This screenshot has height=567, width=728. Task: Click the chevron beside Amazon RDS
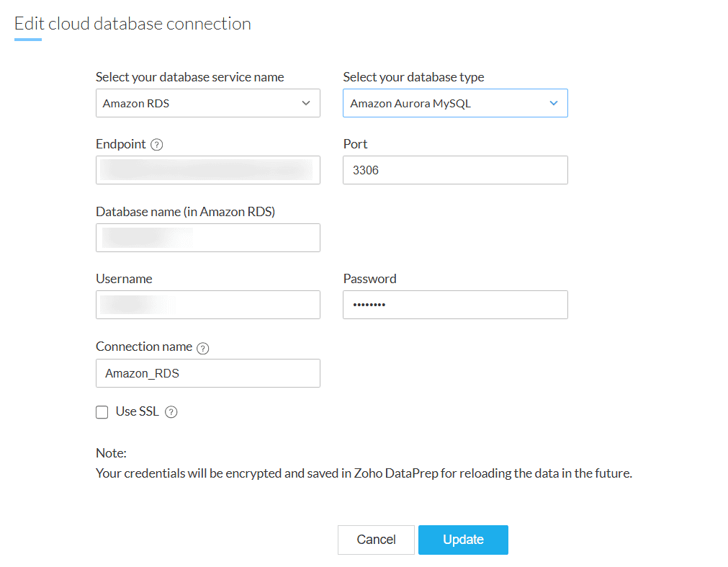click(x=306, y=103)
